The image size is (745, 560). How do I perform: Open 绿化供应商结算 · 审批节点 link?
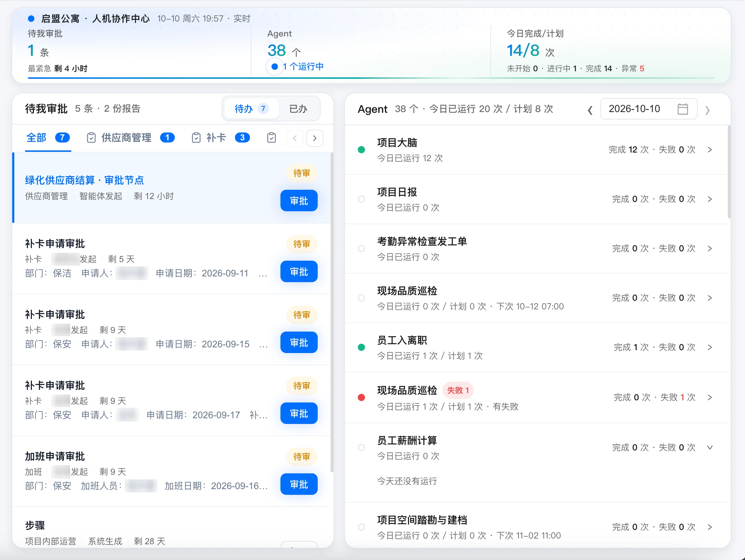click(84, 180)
